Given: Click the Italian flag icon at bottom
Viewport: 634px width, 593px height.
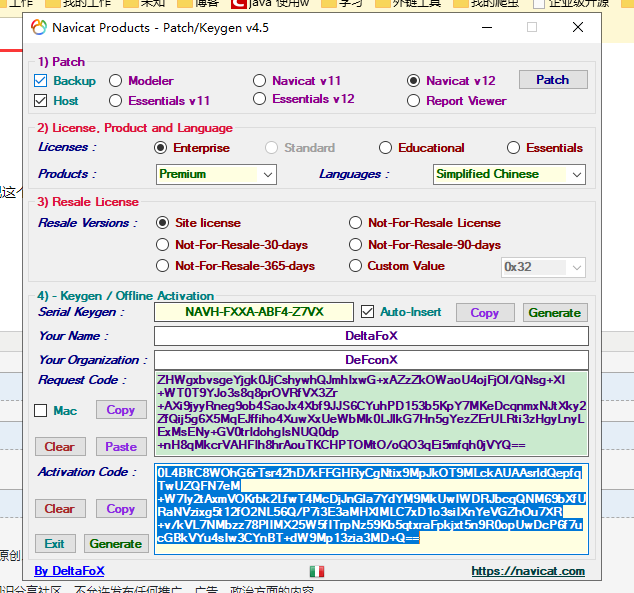Looking at the screenshot, I should pos(317,571).
